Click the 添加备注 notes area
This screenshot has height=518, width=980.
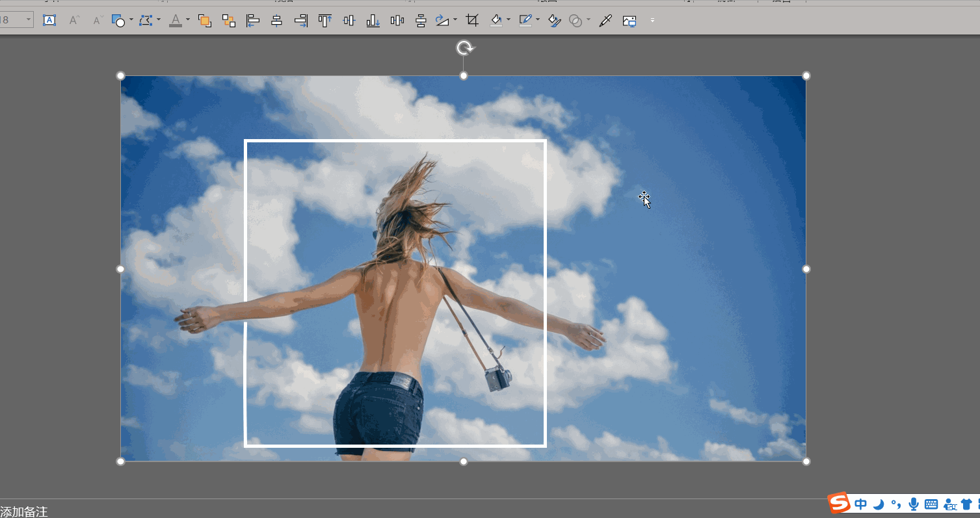point(25,512)
